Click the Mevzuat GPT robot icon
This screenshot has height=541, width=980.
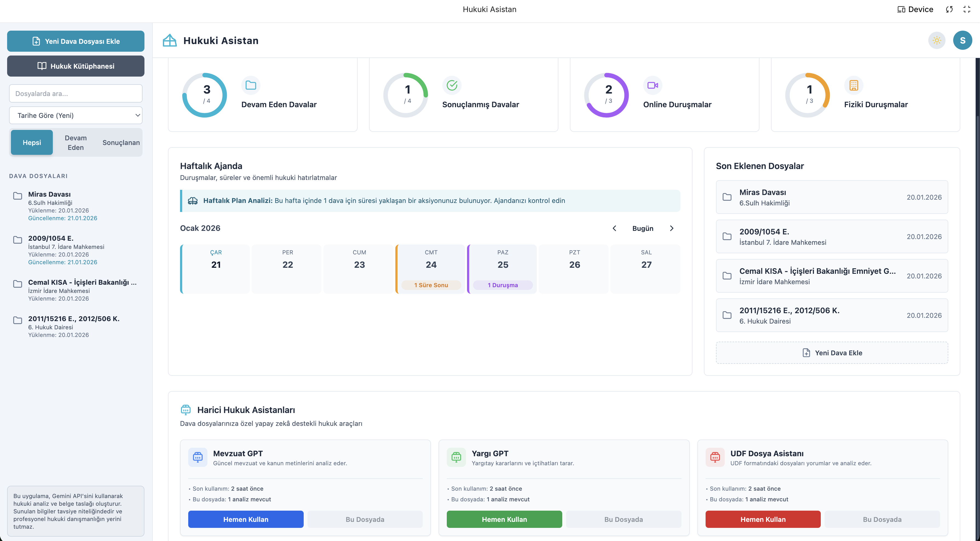(x=198, y=457)
